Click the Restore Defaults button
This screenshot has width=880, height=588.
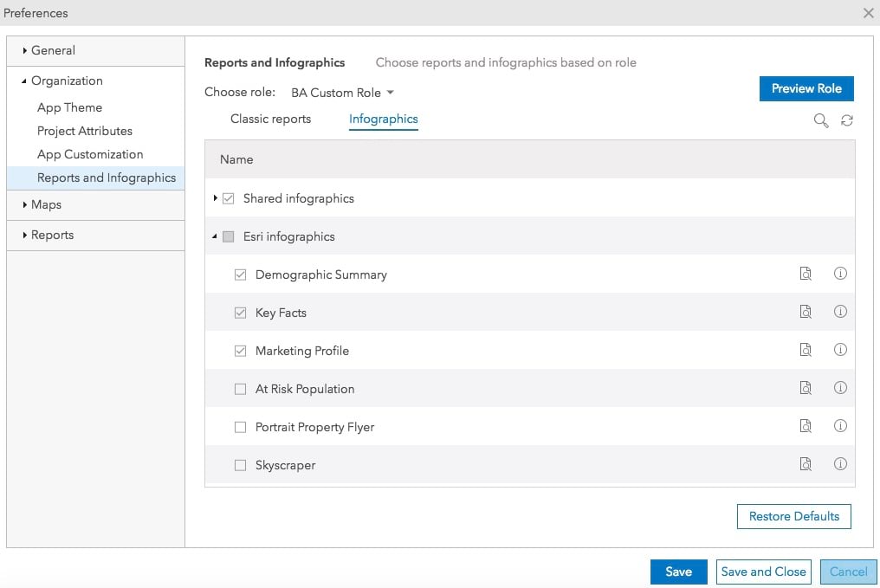[x=793, y=516]
